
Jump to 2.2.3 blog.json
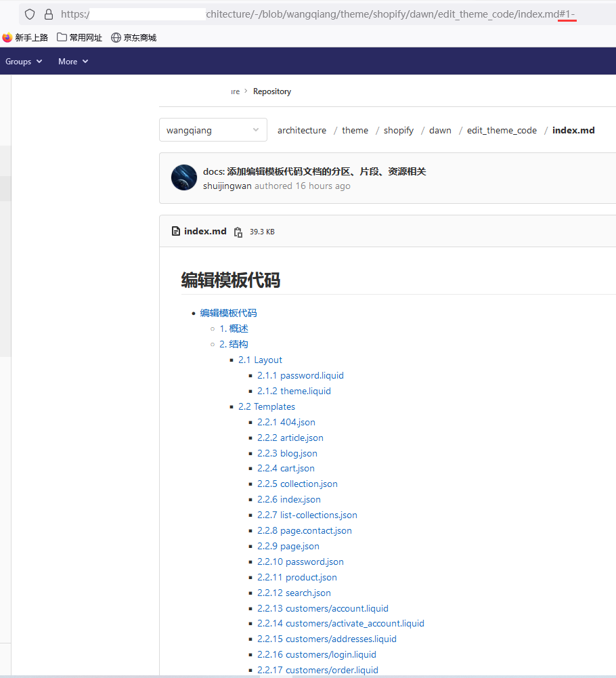pos(287,453)
